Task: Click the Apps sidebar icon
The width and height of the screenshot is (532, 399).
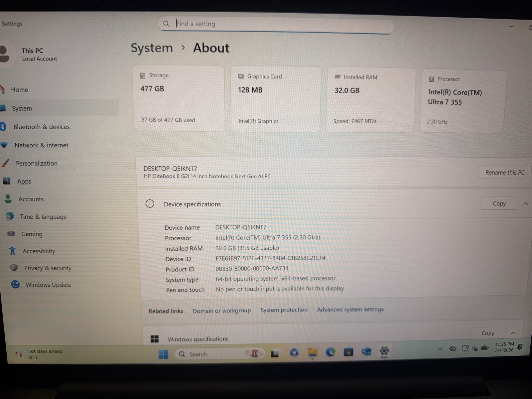Action: 7,181
